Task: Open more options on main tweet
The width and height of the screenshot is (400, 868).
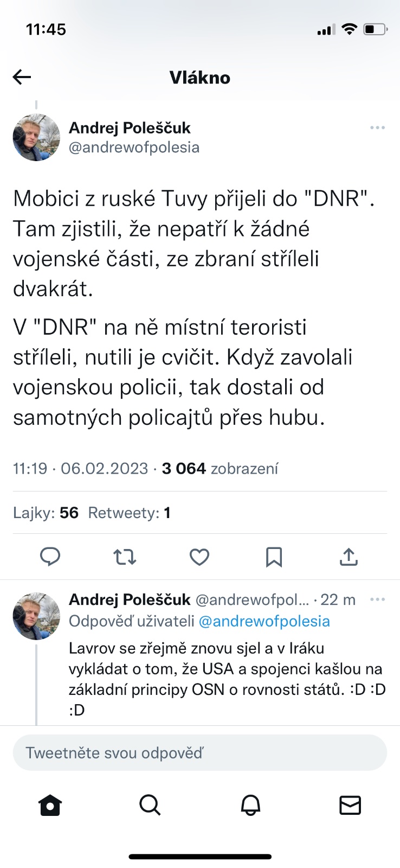Action: tap(377, 128)
